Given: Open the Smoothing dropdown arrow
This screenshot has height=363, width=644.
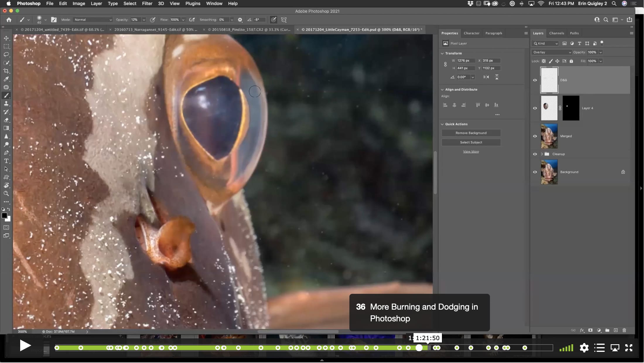Looking at the screenshot, I should pos(232,20).
